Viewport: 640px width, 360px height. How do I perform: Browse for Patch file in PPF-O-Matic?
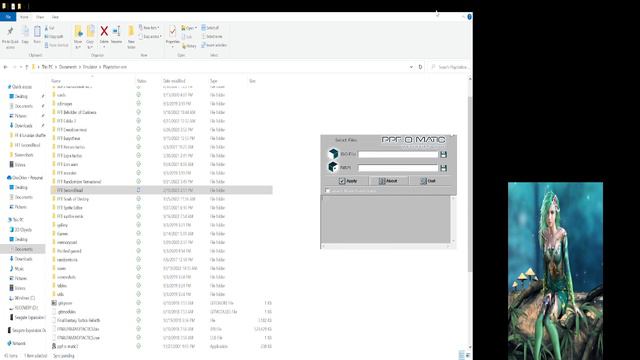(443, 168)
